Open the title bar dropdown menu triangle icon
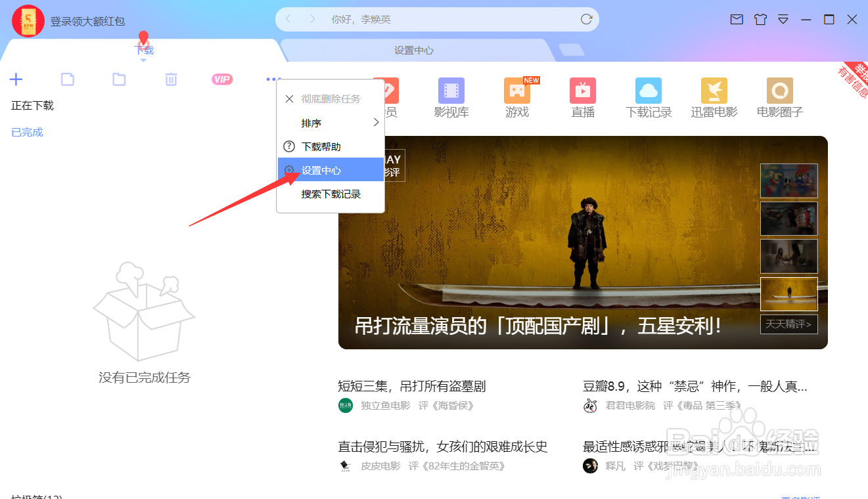 coord(783,20)
